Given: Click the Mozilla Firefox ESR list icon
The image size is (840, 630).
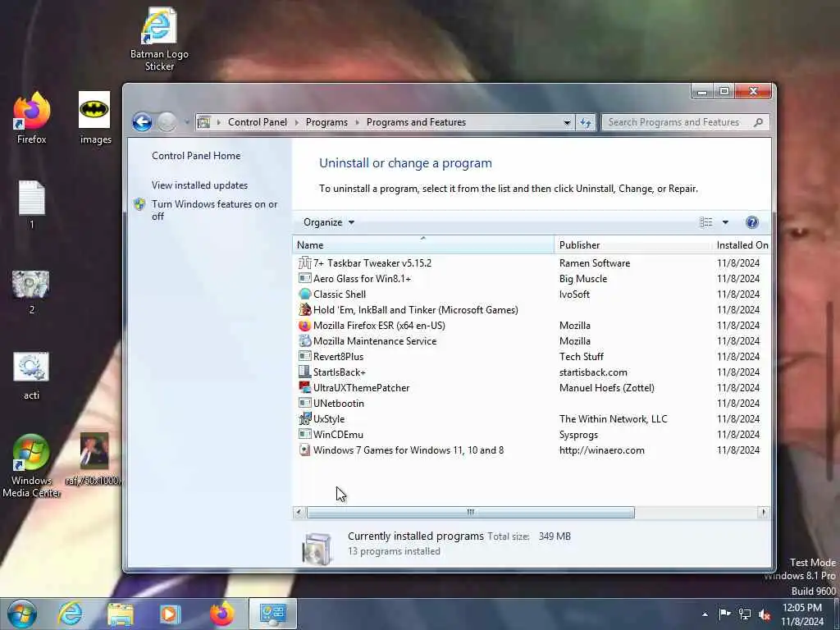Looking at the screenshot, I should click(305, 325).
